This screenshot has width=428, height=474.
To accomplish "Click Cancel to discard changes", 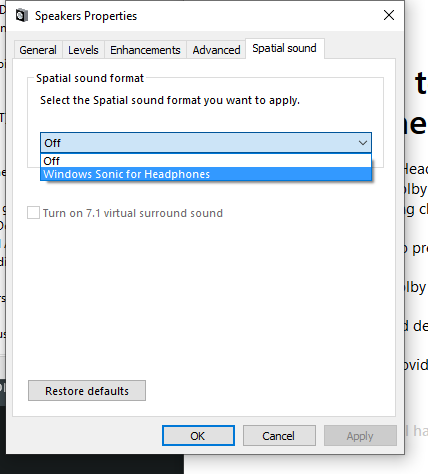I will [x=279, y=436].
